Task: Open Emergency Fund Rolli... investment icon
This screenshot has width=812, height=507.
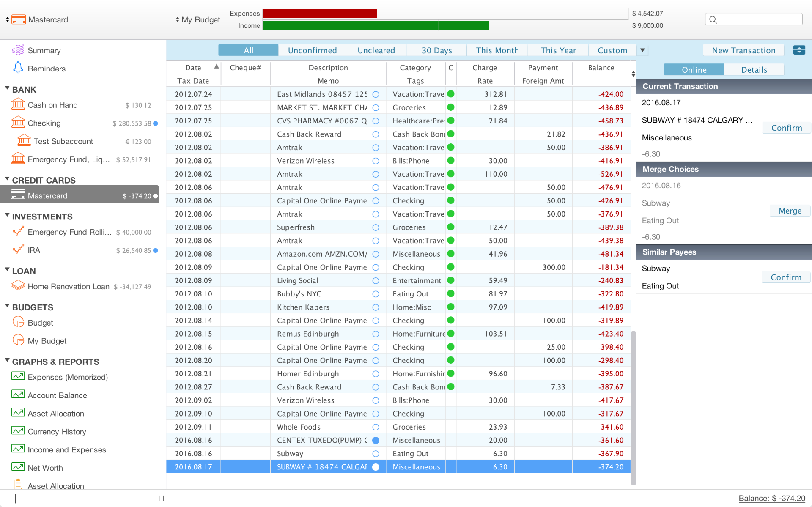Action: [18, 231]
